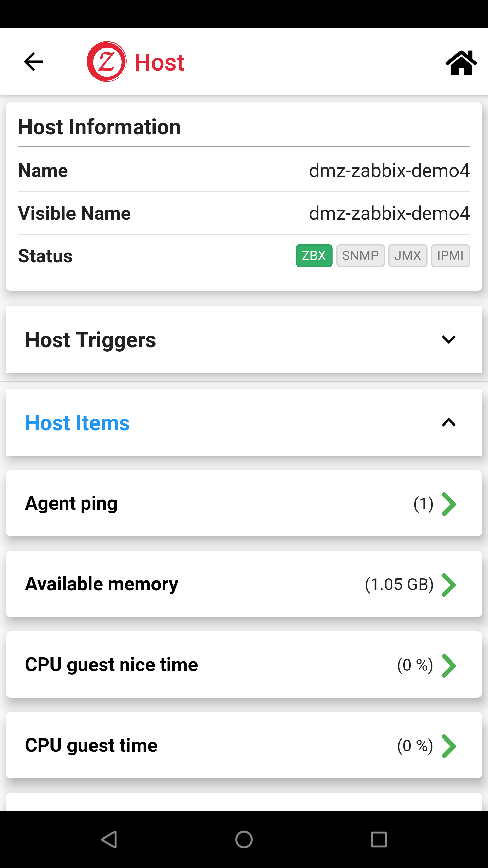Open CPU guest time green arrow
This screenshot has width=488, height=868.
[x=449, y=746]
